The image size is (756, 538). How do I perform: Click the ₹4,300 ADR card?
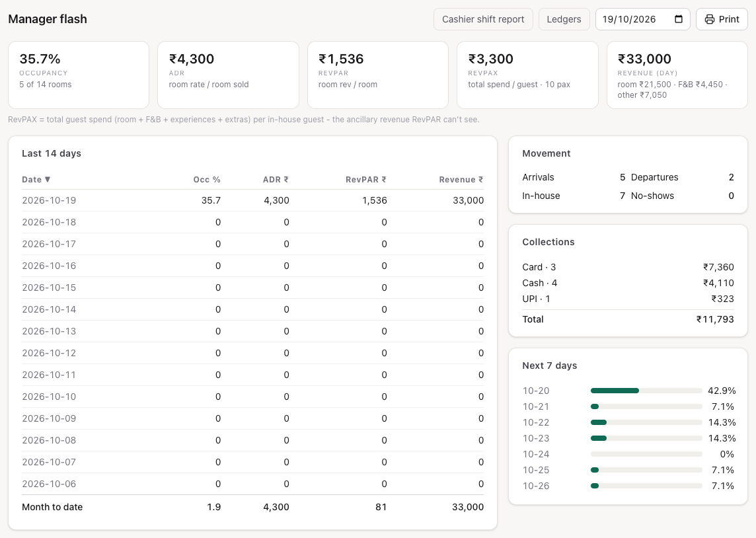228,75
